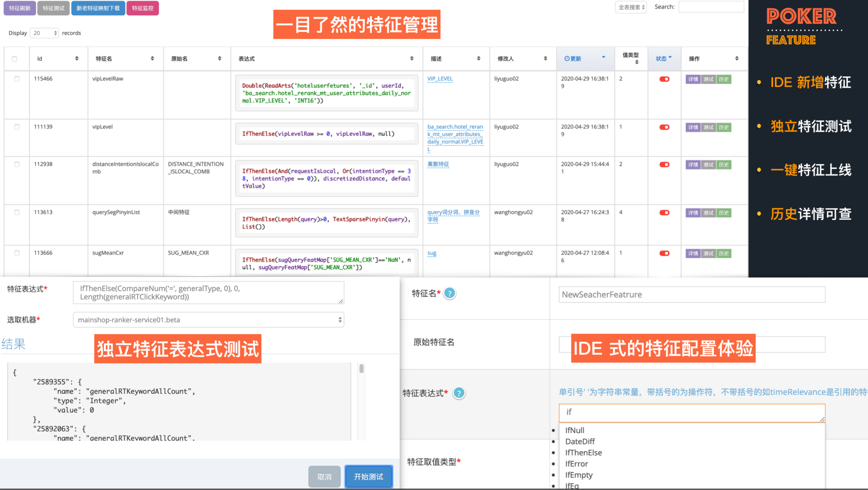Image resolution: width=868 pixels, height=490 pixels.
Task: Open the 状态 column filter menu
Action: pyautogui.click(x=664, y=58)
